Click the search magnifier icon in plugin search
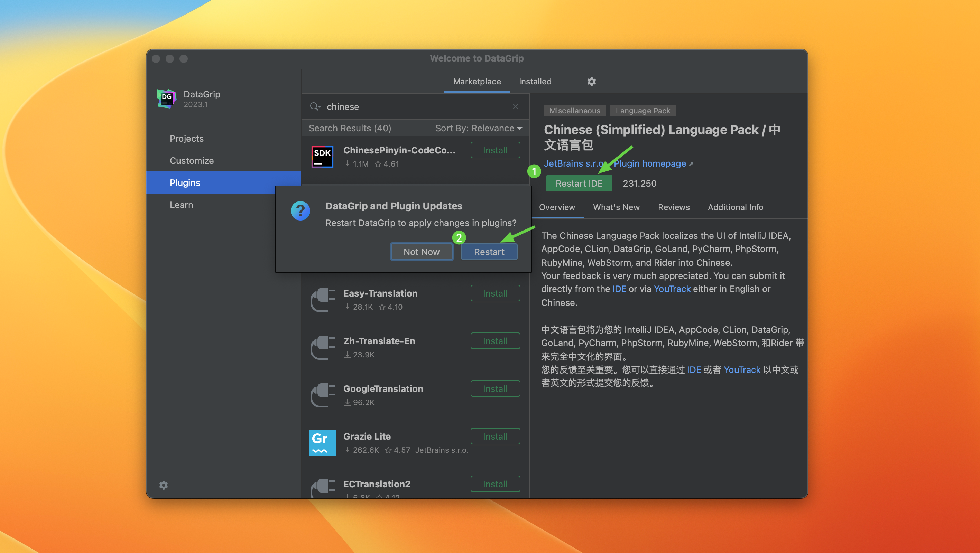The width and height of the screenshot is (980, 553). (x=315, y=106)
